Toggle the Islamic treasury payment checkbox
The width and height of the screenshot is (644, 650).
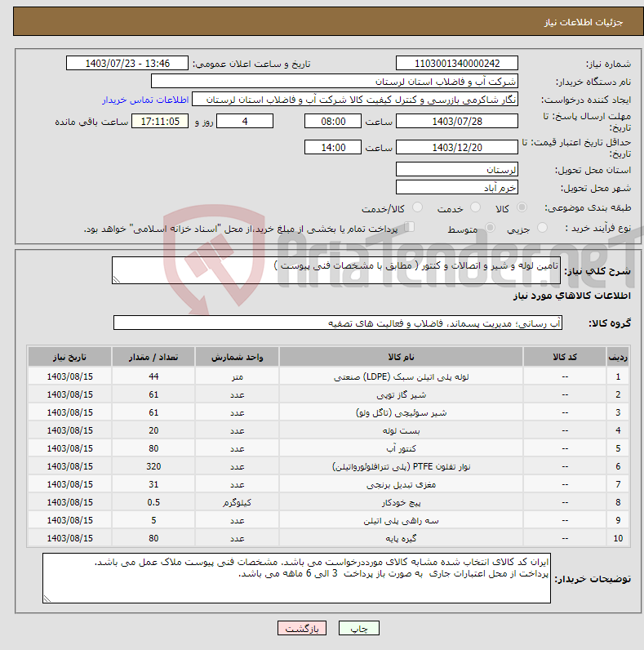pos(410,227)
